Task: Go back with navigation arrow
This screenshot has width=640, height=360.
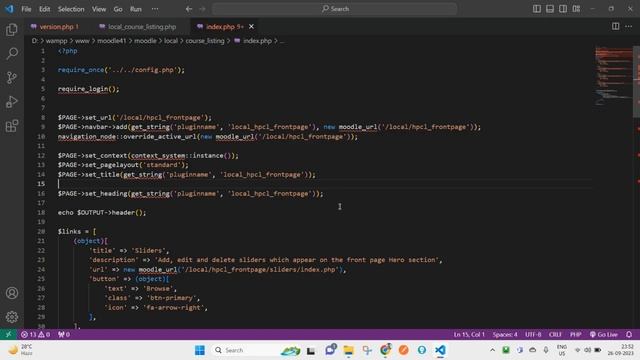Action: point(189,9)
